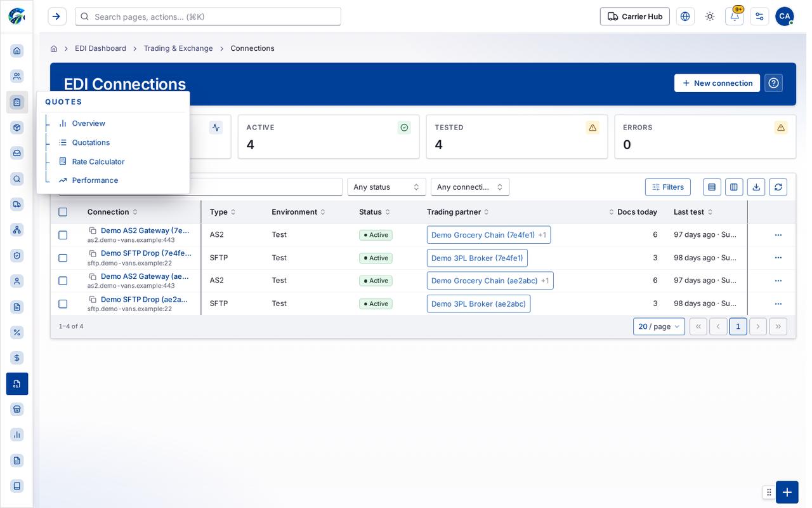The image size is (812, 508).
Task: Open Rate Calculator in the Quotes menu
Action: [98, 161]
